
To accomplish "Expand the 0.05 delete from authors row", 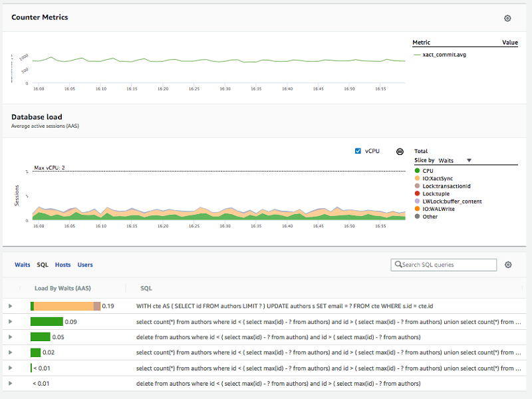I will click(x=10, y=337).
